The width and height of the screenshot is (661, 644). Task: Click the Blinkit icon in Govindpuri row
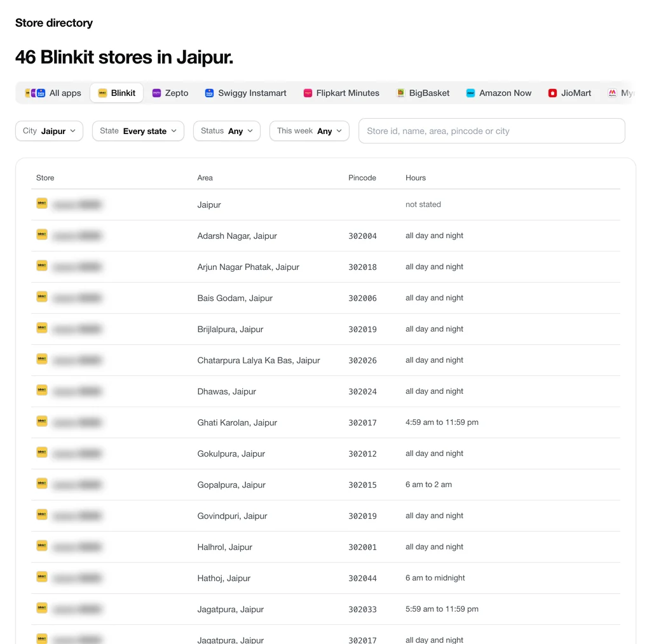(x=42, y=514)
